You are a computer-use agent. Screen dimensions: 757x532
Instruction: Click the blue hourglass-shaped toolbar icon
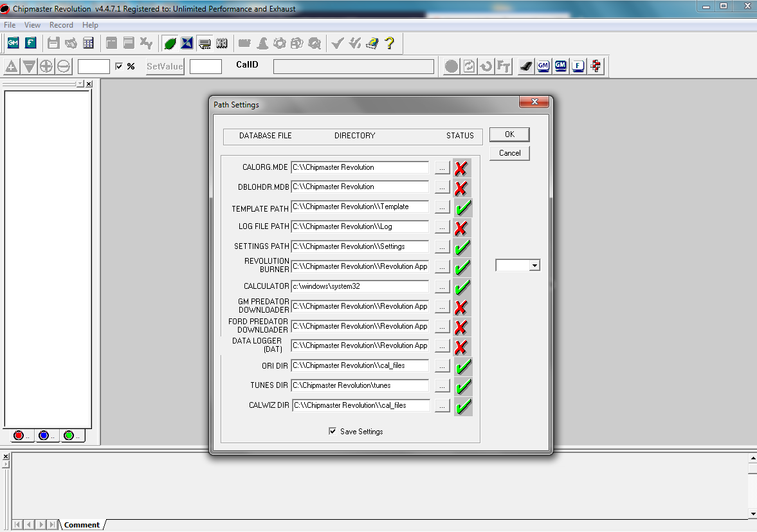click(187, 43)
